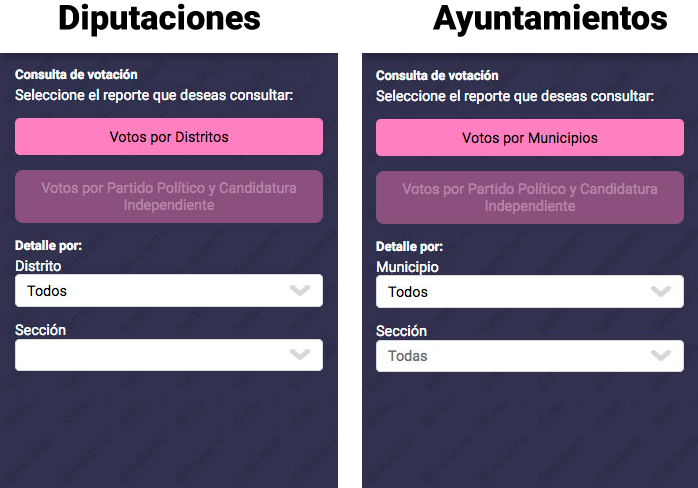The width and height of the screenshot is (698, 488).
Task: Click the Distrito field label
Action: tap(38, 266)
